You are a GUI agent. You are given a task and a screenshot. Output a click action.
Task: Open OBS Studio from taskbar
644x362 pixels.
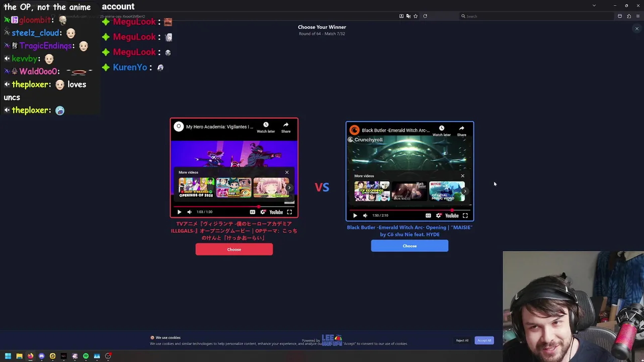tap(108, 356)
